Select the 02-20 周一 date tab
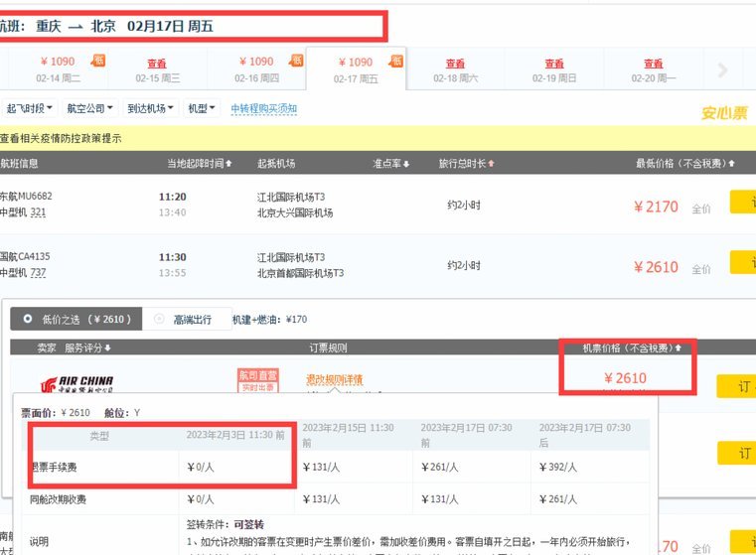The width and height of the screenshot is (756, 555). [654, 69]
